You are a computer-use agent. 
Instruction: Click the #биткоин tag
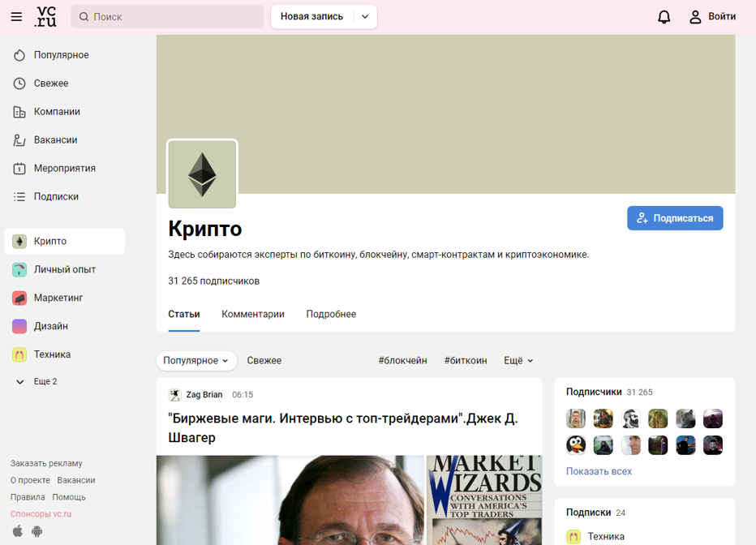point(466,360)
